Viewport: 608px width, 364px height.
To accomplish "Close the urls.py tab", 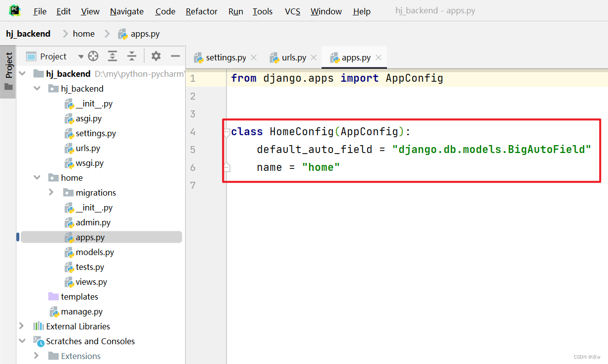I will (314, 57).
